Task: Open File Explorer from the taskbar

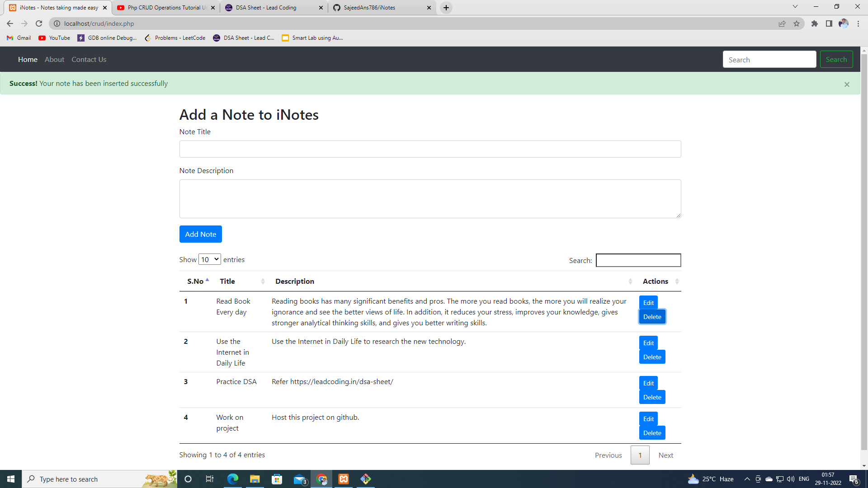Action: [255, 479]
